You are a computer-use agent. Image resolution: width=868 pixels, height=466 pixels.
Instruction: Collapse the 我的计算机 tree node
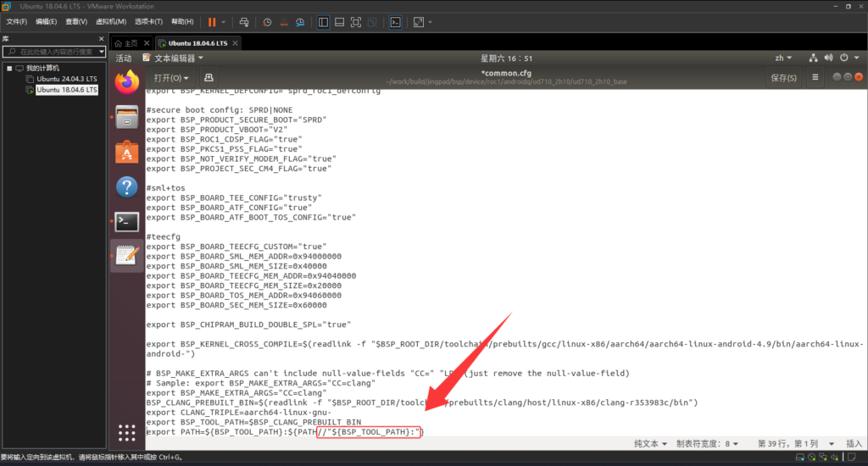(8, 68)
